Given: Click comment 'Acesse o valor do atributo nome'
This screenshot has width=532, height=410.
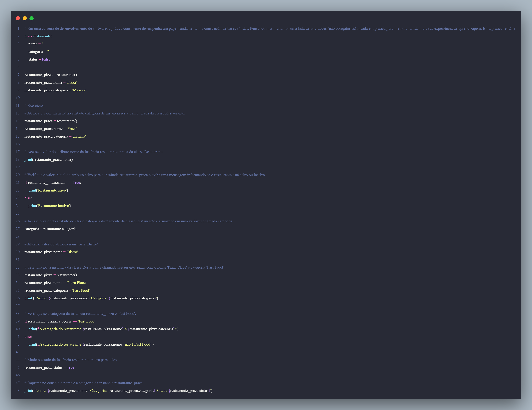Looking at the screenshot, I should pos(94,152).
